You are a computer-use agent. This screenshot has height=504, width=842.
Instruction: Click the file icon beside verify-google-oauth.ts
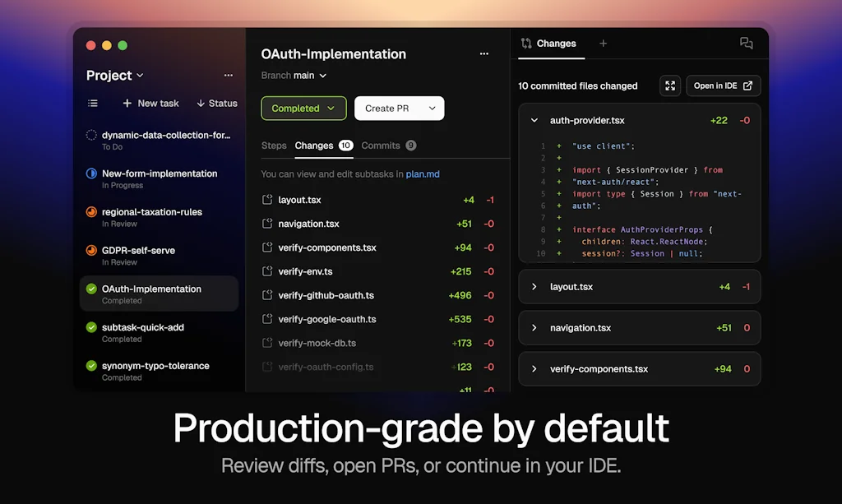coord(267,319)
